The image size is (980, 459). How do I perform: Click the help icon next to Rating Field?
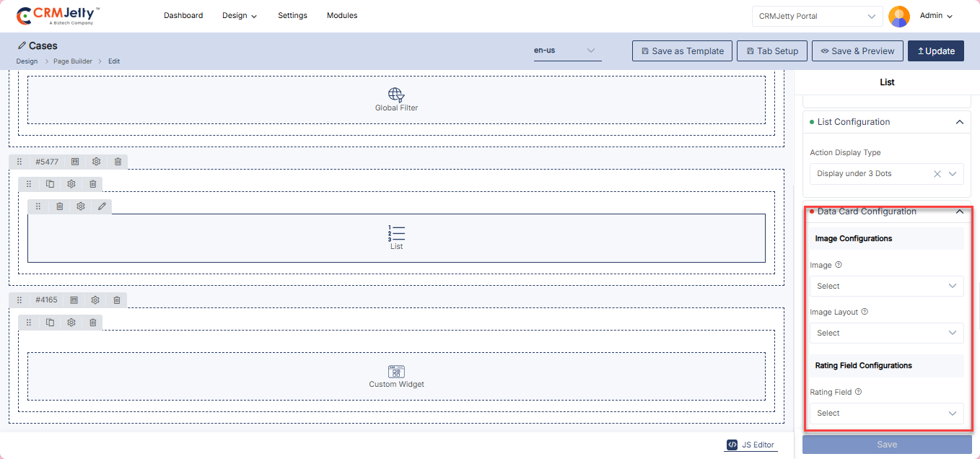point(858,392)
